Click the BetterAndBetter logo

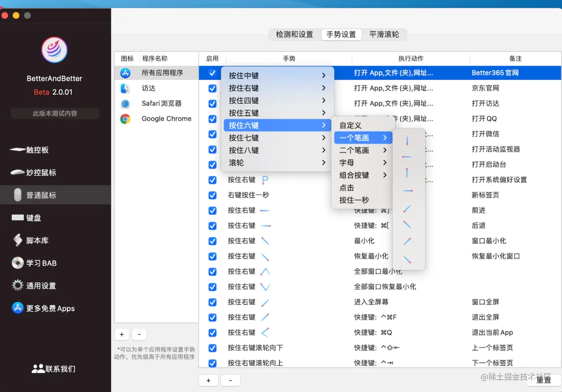55,50
